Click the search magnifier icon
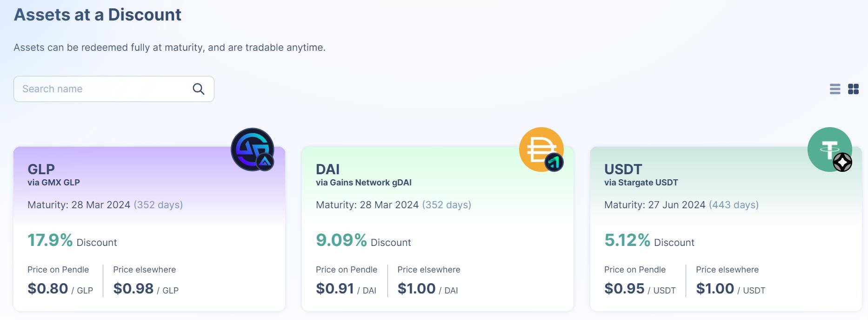Image resolution: width=868 pixels, height=320 pixels. (x=198, y=89)
